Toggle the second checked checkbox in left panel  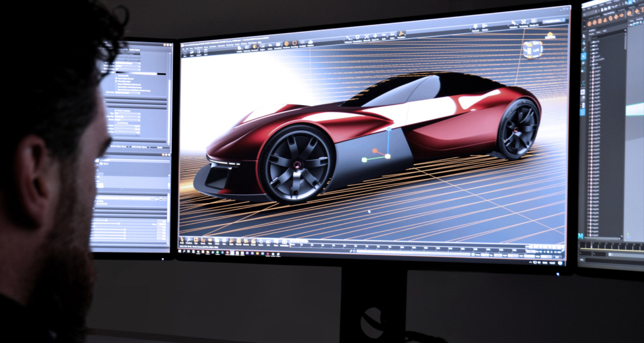116,81
